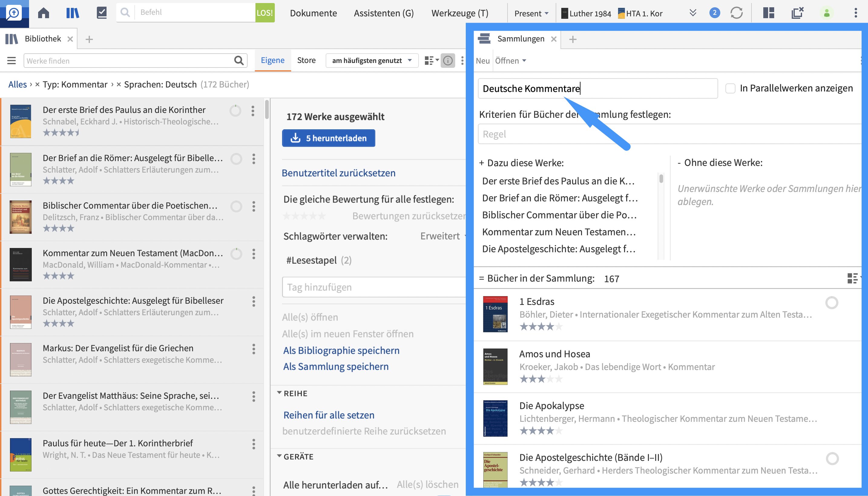Click the 5 herunterladen button

coord(328,138)
